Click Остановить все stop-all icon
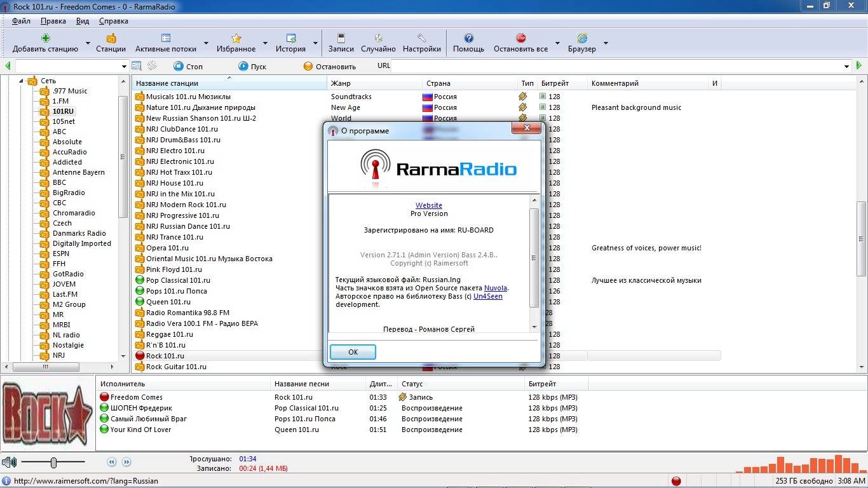868x488 pixels. coord(520,38)
